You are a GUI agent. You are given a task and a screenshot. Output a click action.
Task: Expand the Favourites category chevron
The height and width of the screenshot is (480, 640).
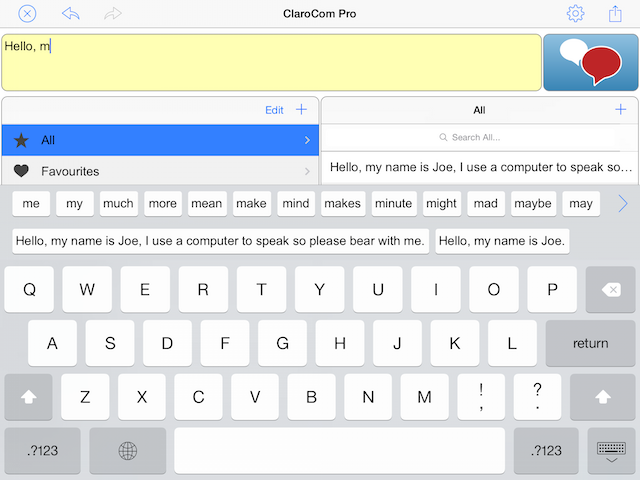point(307,171)
